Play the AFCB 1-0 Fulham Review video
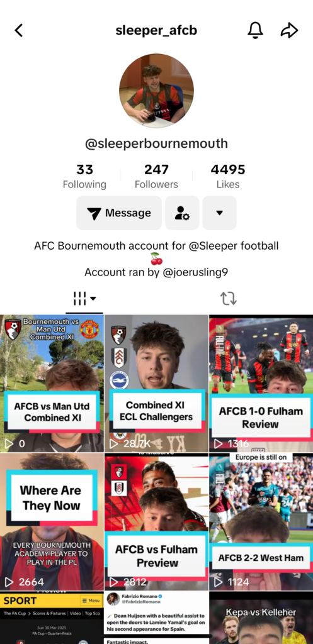Viewport: 313px width, 644px height. point(261,383)
